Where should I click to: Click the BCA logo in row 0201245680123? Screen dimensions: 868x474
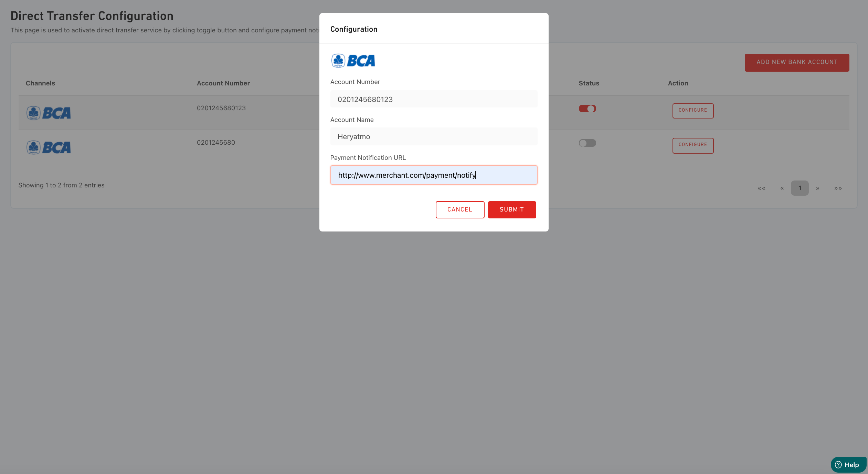coord(49,113)
